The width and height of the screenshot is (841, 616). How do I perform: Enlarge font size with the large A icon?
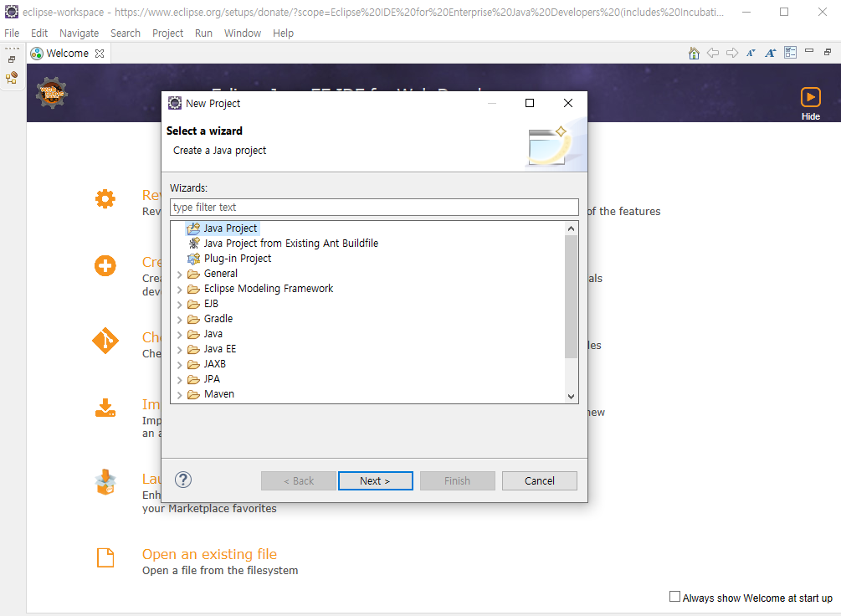coord(770,53)
